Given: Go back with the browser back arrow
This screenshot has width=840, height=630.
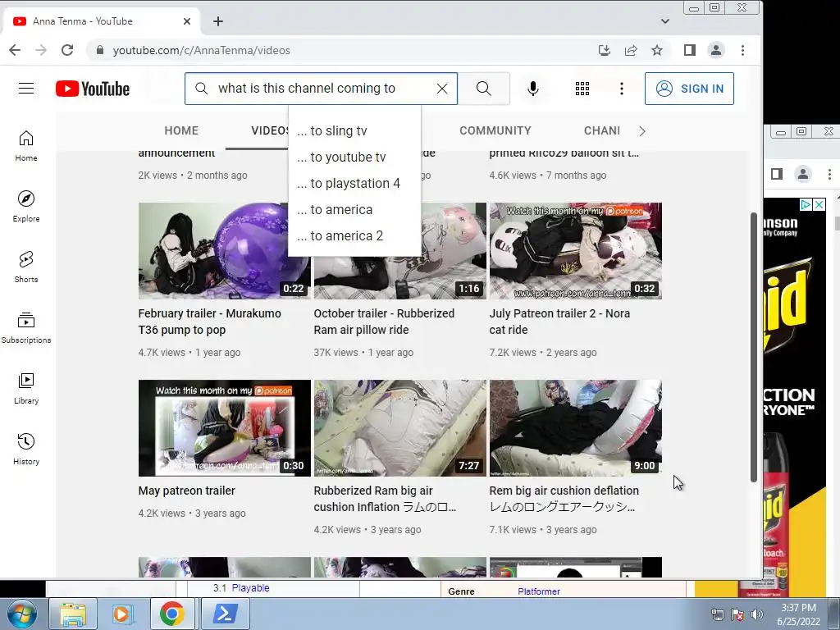Looking at the screenshot, I should coord(15,50).
